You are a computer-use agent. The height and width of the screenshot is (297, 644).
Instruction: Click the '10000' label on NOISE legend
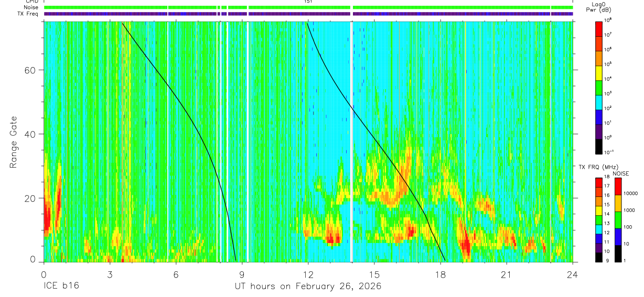tap(630, 194)
